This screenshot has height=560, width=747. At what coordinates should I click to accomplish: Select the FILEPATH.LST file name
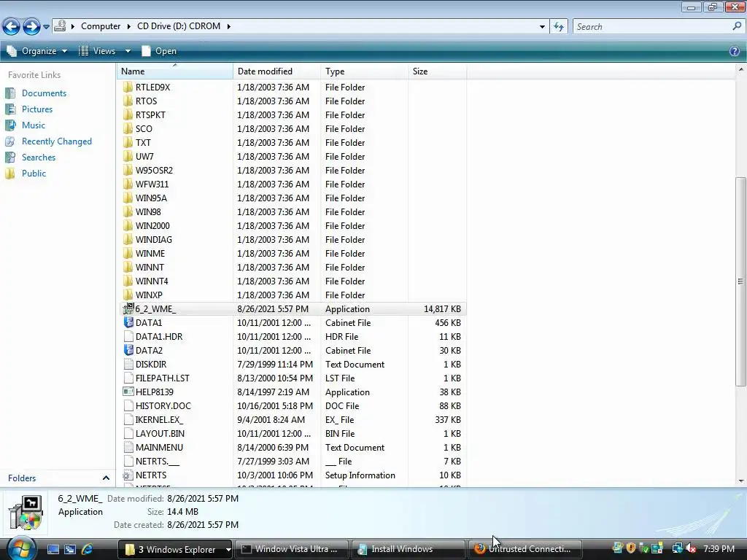click(x=163, y=378)
